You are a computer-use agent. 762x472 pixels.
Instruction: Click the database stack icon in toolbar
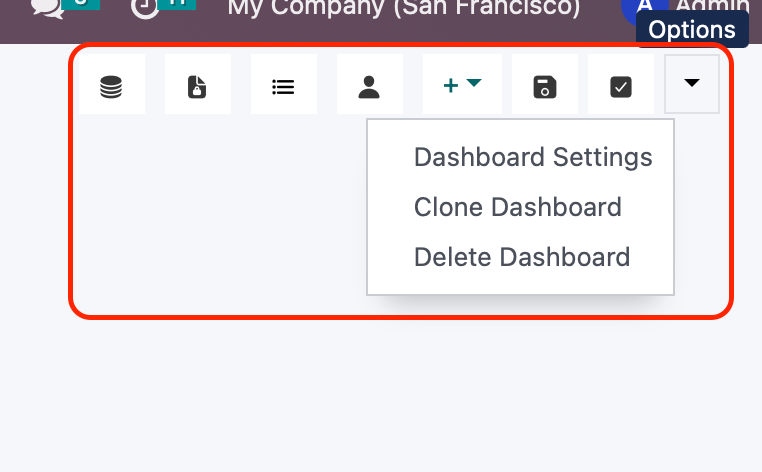[111, 85]
